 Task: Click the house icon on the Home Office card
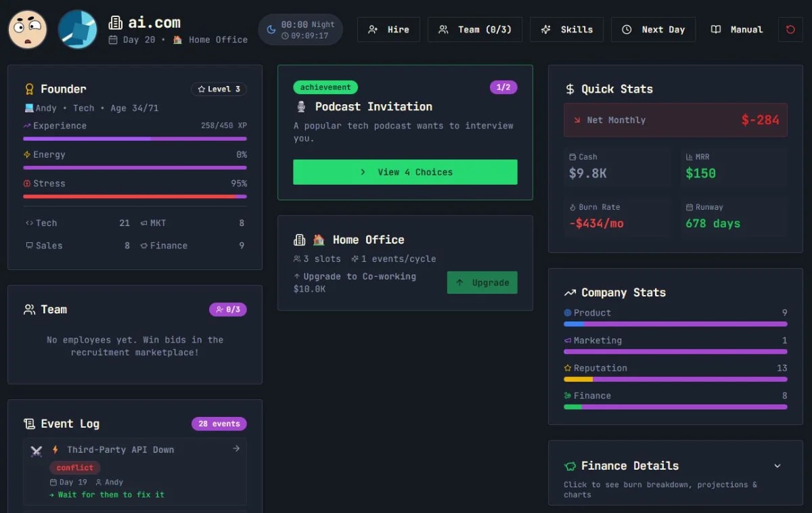318,239
